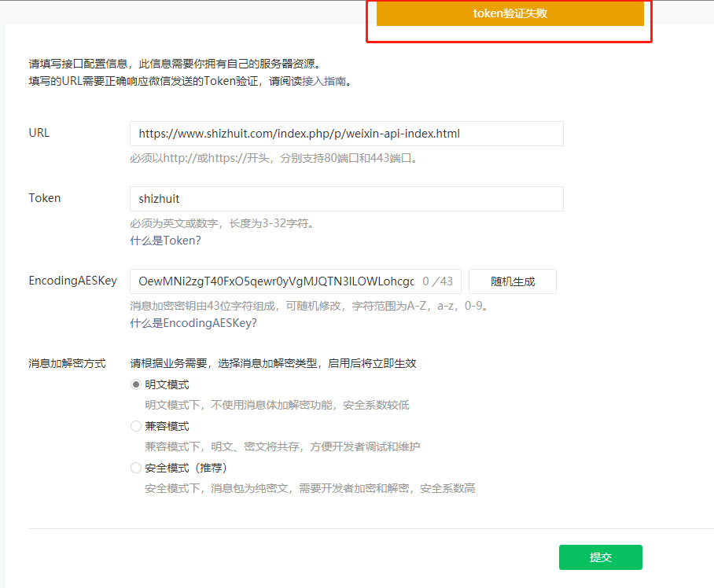Click the 安全模式 description text
Viewport: 714px width, 588px height.
coord(310,488)
